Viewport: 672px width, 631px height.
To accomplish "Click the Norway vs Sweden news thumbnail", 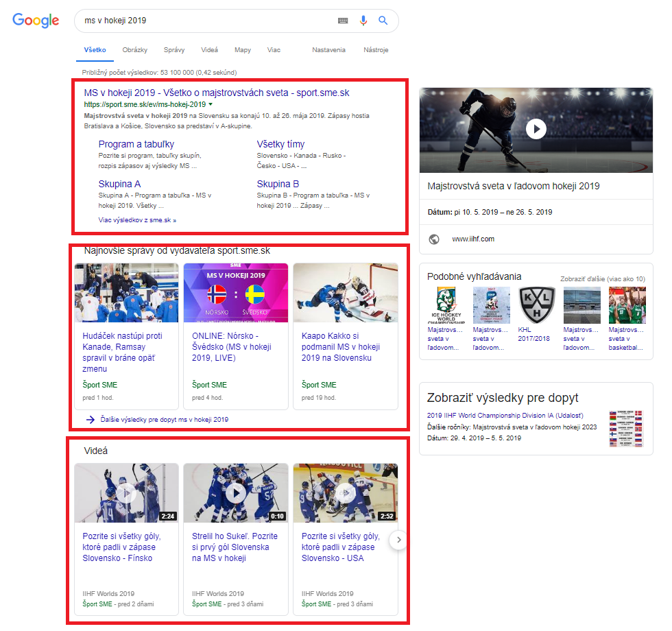I will [x=236, y=293].
